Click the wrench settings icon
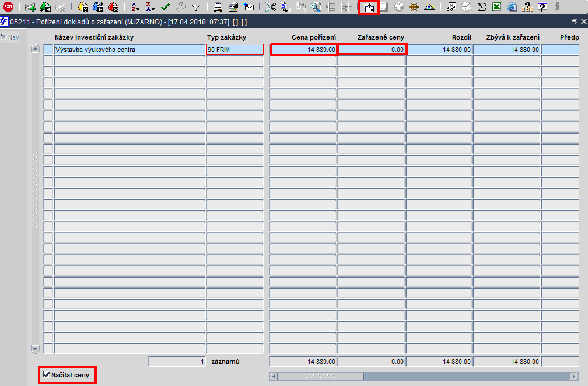 (180, 7)
